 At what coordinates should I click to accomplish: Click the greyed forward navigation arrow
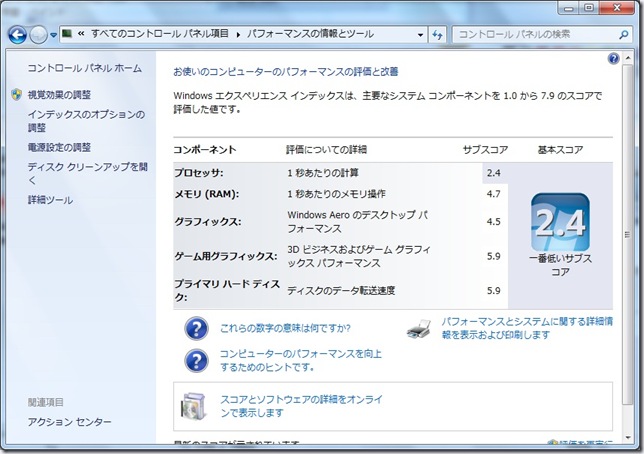click(38, 35)
